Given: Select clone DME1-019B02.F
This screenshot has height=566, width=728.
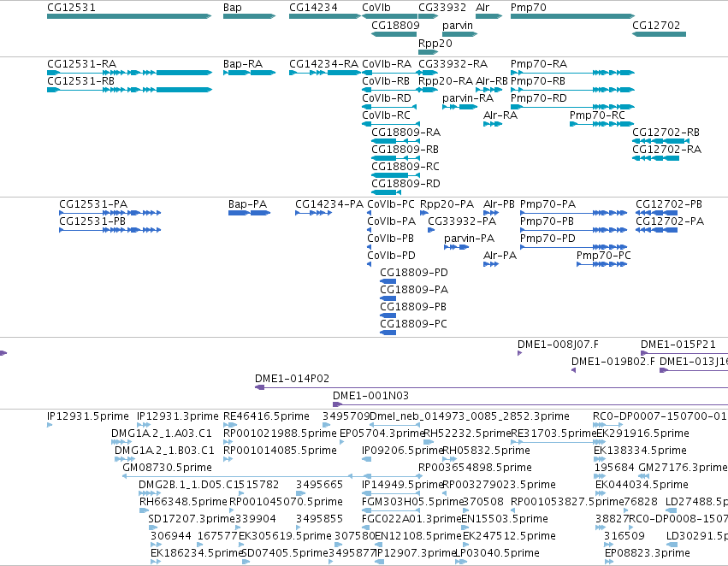Looking at the screenshot, I should click(x=573, y=370).
